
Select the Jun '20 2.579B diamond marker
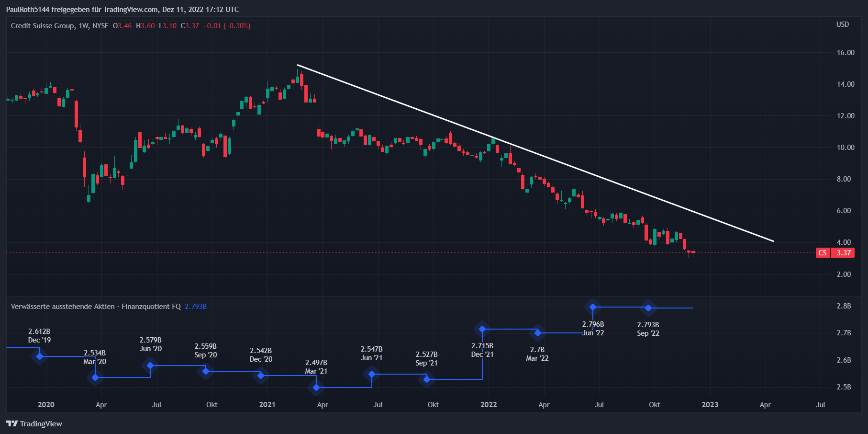point(150,365)
